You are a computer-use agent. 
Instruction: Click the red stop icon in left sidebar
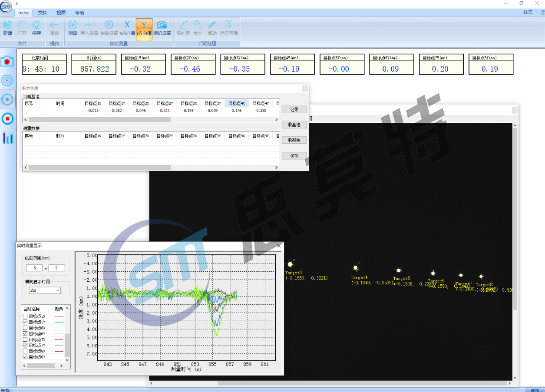[7, 119]
